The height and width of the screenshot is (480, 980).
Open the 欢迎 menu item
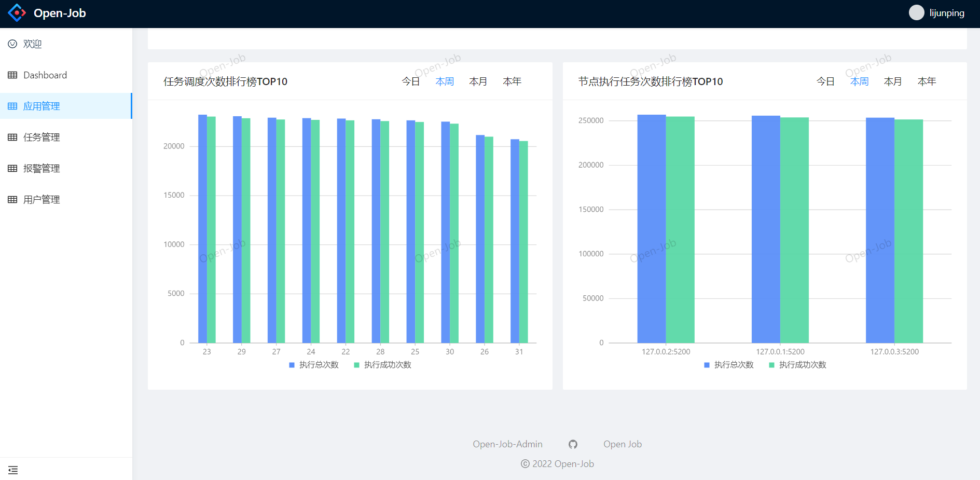(x=66, y=44)
